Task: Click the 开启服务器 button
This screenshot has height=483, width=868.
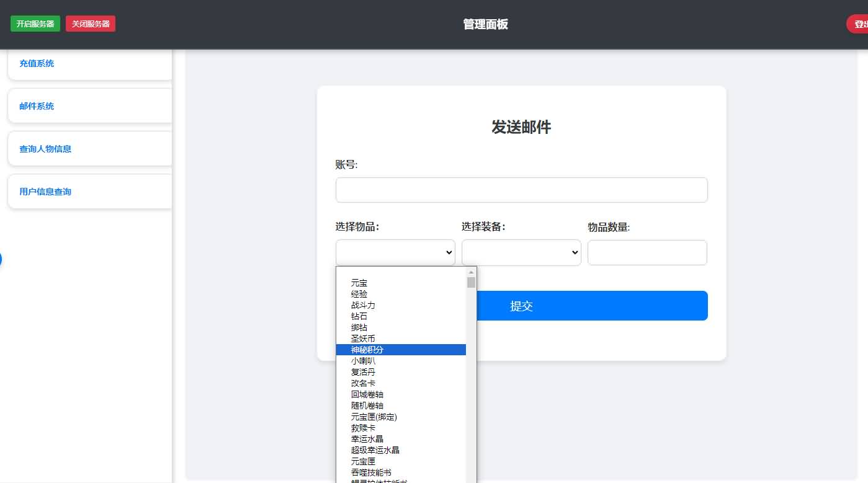Action: (x=35, y=23)
